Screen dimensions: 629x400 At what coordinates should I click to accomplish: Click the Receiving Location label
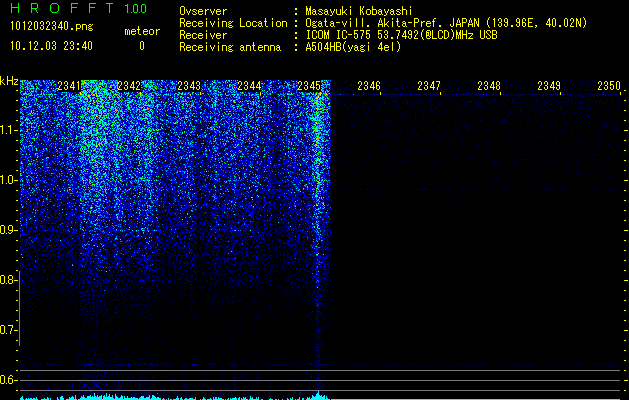coord(233,23)
